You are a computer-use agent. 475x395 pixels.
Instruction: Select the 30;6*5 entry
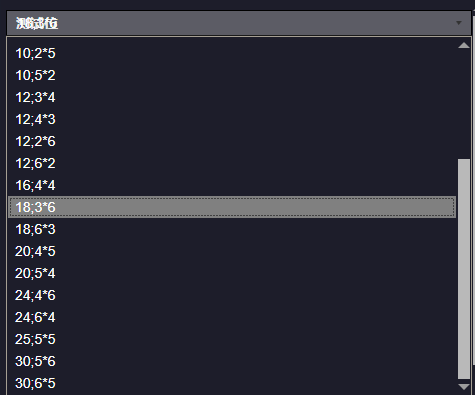tap(232, 383)
